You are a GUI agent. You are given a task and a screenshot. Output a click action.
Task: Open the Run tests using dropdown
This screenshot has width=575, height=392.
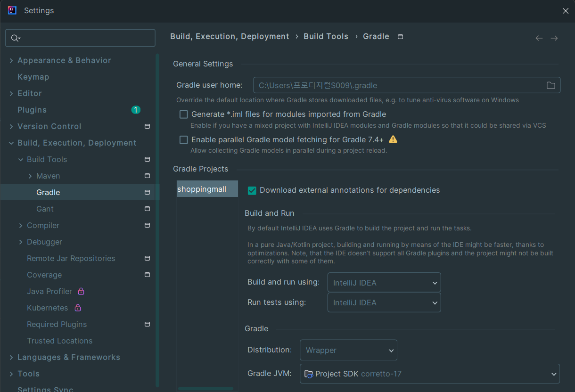click(384, 302)
